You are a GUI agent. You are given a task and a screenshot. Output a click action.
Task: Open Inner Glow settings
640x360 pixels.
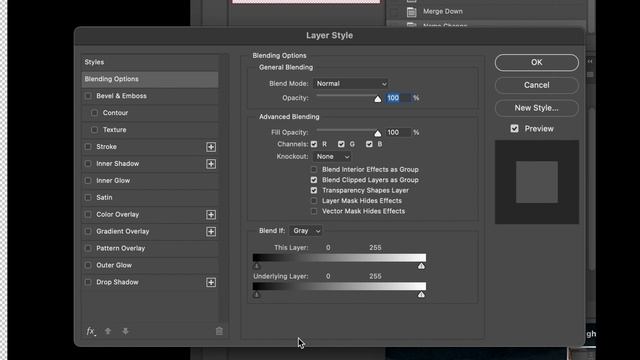click(x=113, y=180)
